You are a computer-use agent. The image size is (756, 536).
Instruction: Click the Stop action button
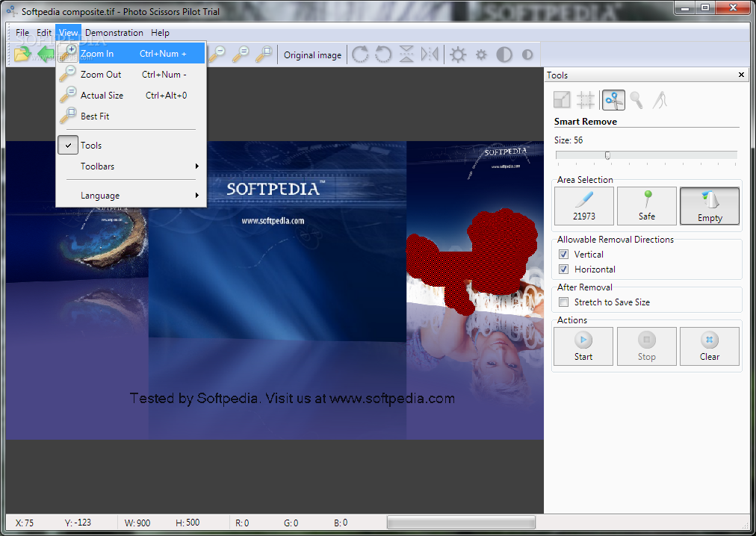pyautogui.click(x=646, y=346)
